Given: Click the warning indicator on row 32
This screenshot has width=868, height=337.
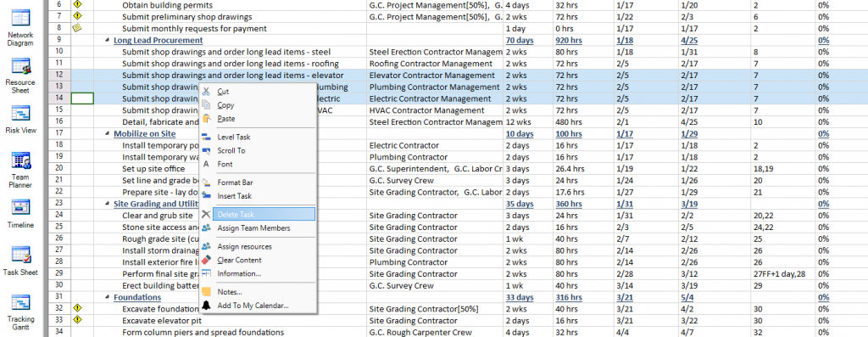Looking at the screenshot, I should [77, 308].
